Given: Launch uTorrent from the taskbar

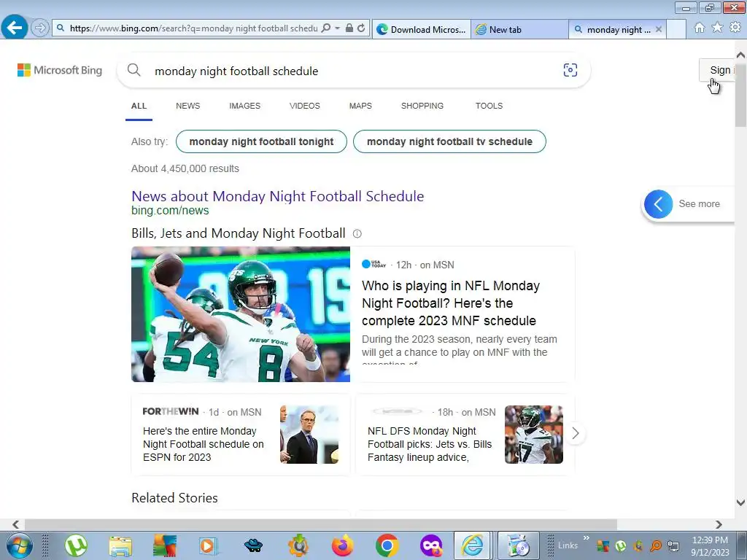Looking at the screenshot, I should coord(76,545).
